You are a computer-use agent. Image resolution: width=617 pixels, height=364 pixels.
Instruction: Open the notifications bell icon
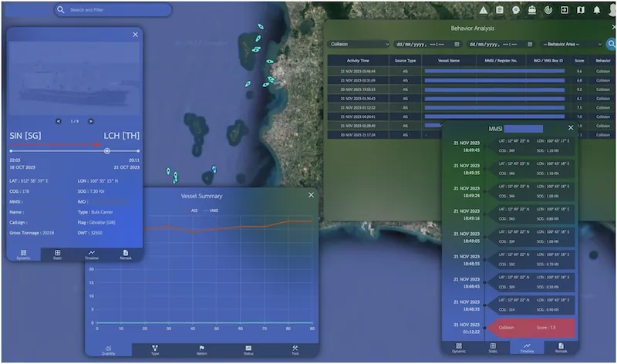596,10
